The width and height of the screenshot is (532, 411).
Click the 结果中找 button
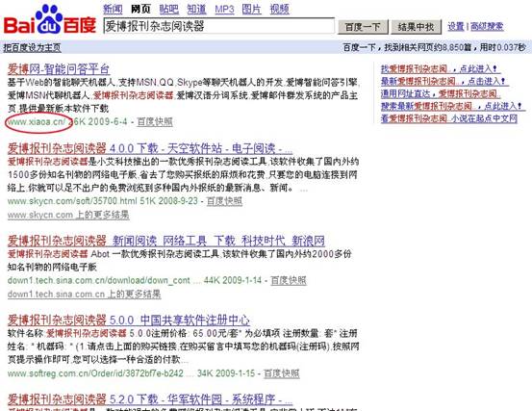416,27
